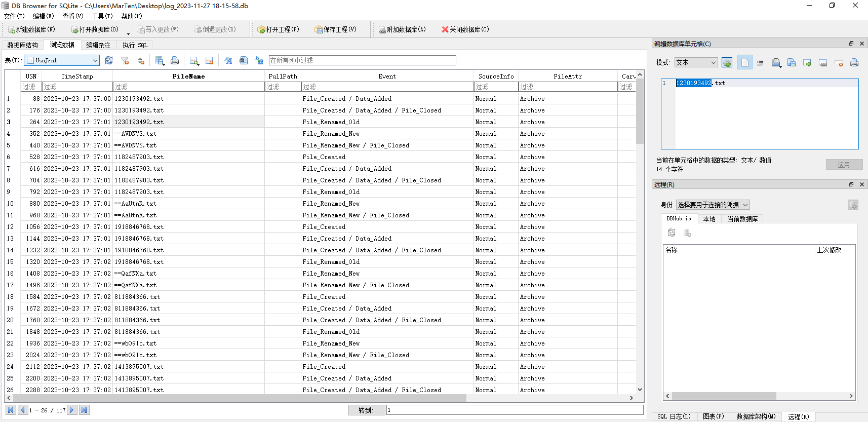Click the FileName column filter field
868x422 pixels.
pos(188,87)
